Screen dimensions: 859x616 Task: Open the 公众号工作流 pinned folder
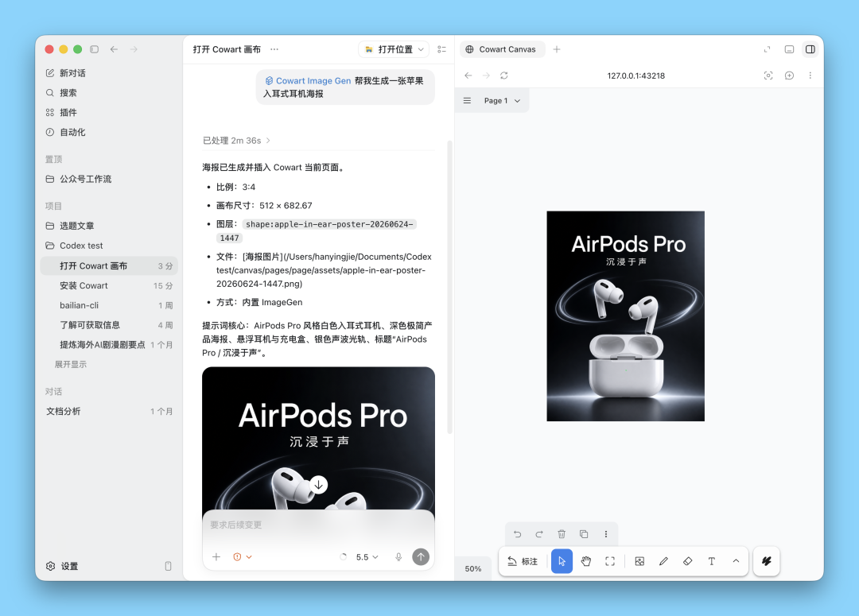109,179
